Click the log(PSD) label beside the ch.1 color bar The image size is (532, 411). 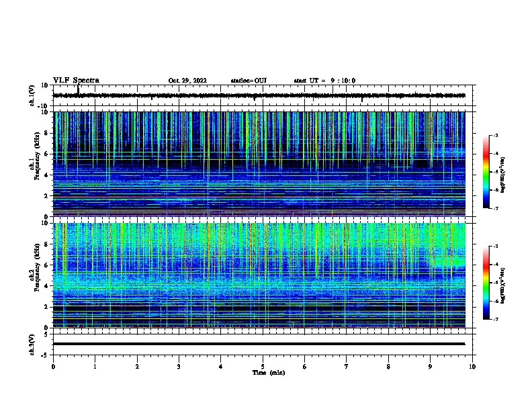(503, 175)
